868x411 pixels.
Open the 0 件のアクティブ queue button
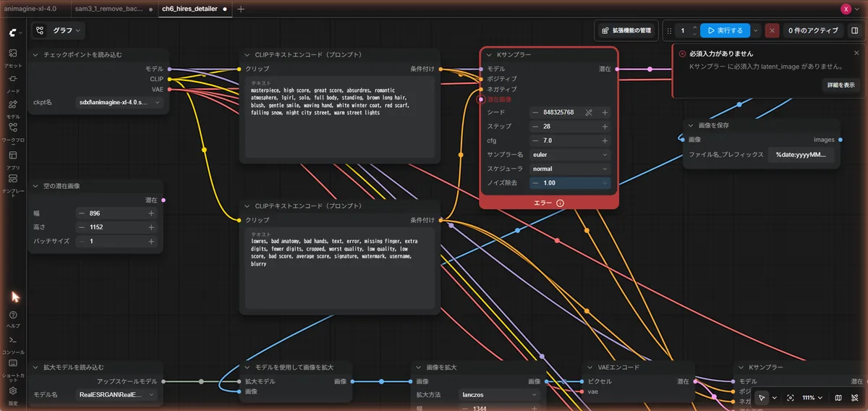click(814, 30)
